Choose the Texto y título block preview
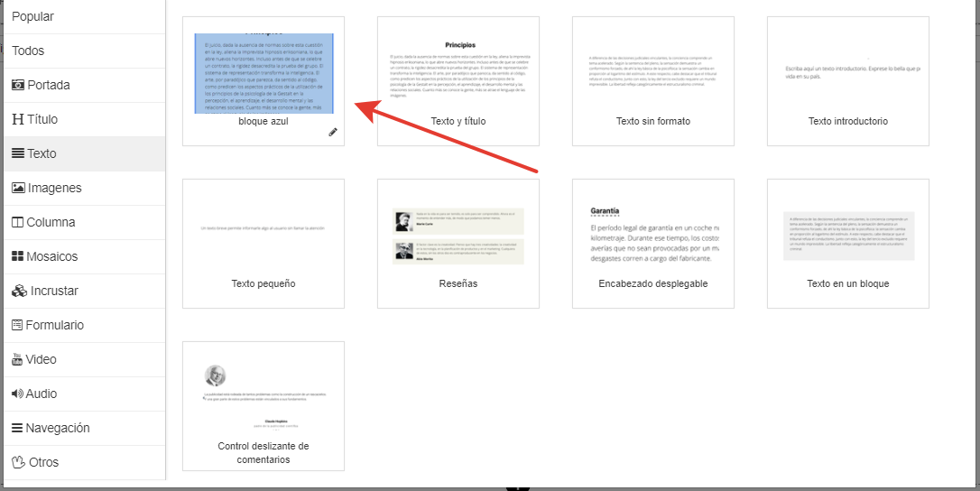980x491 pixels. (458, 69)
